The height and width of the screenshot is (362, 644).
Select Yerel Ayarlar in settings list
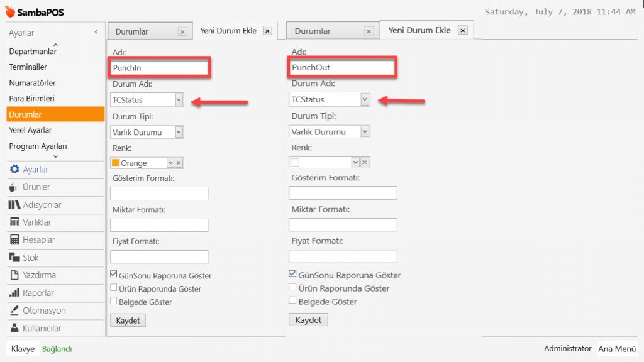(x=30, y=130)
